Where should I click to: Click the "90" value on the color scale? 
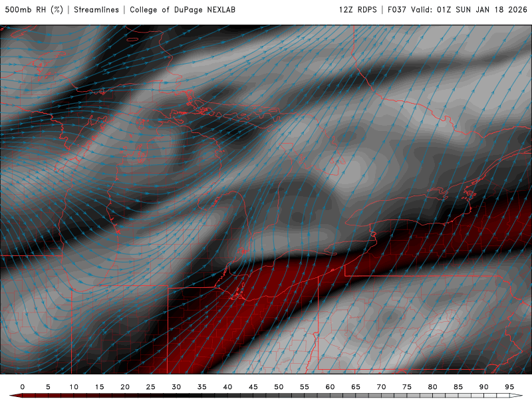click(x=484, y=387)
